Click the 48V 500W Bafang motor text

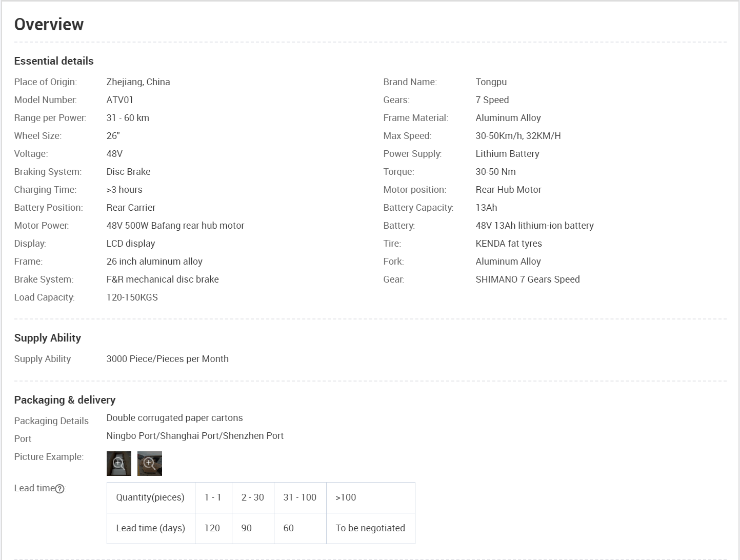coord(175,226)
